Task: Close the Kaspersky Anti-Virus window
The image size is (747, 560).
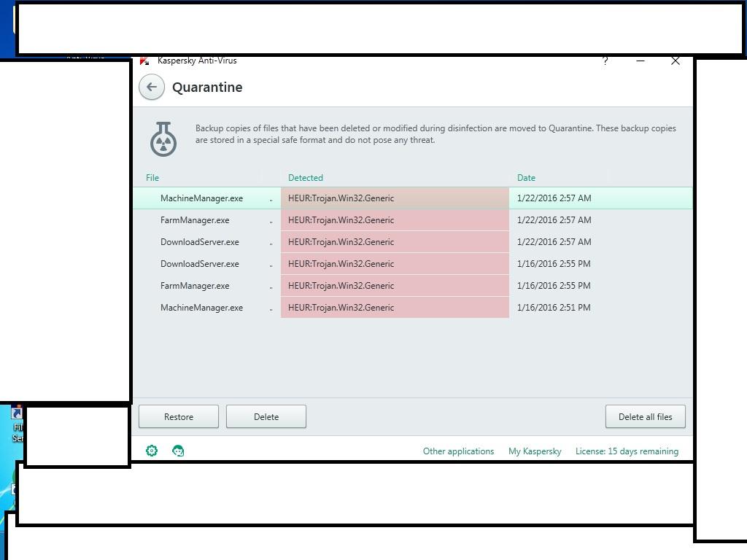Action: (675, 61)
